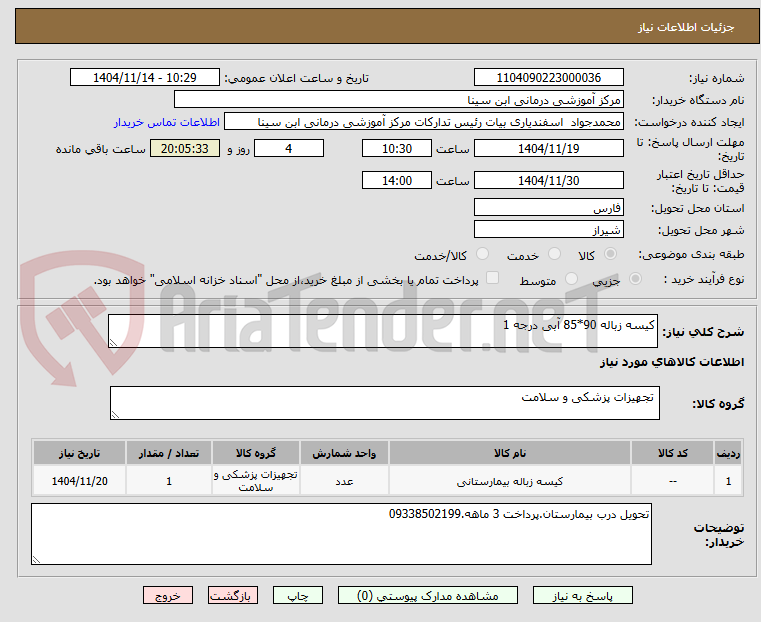Click the requester field محمدجواد اسفندیاری
Screen dimensions: 761x622
tap(424, 122)
